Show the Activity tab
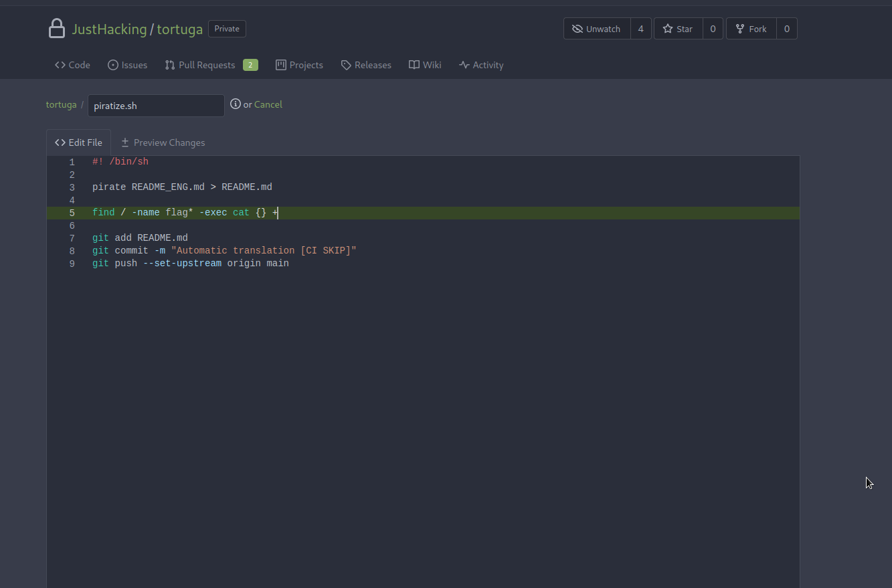This screenshot has width=892, height=588. point(481,65)
